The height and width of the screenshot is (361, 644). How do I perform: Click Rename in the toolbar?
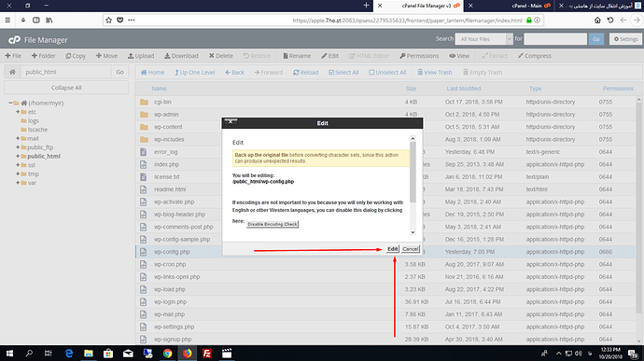(x=297, y=56)
